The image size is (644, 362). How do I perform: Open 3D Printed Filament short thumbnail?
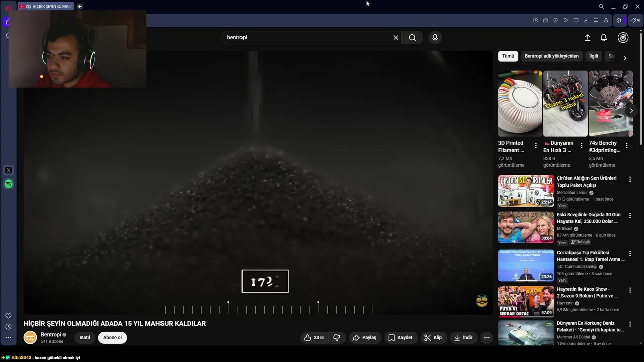coord(520,104)
